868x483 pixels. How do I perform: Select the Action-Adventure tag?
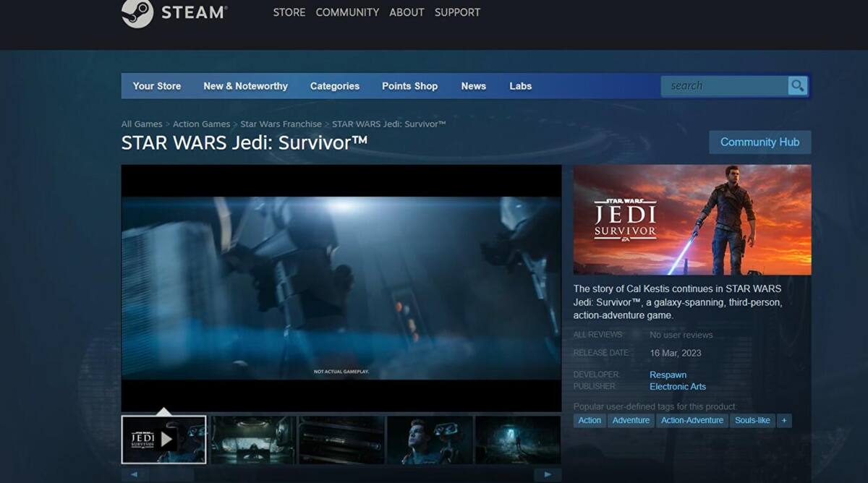point(692,420)
